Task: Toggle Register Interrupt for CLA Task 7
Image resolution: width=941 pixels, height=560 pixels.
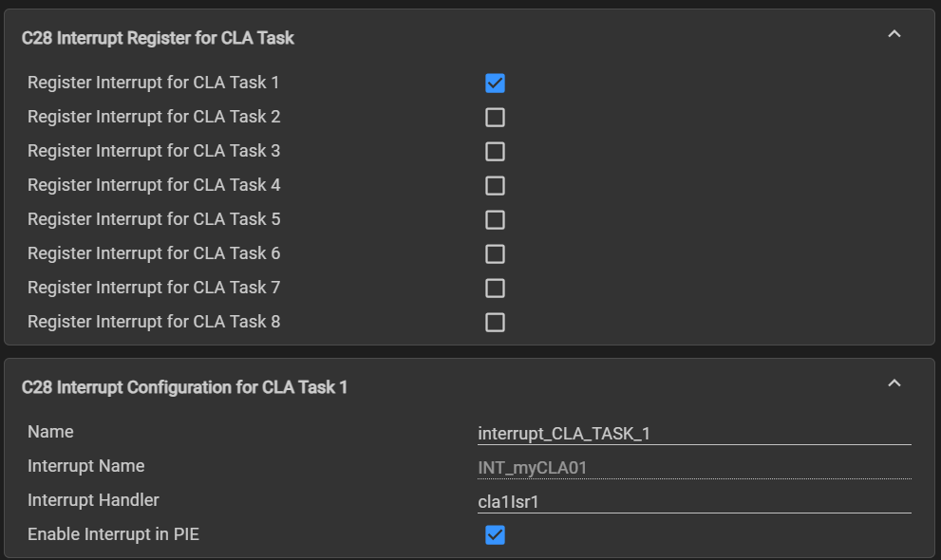Action: [495, 289]
